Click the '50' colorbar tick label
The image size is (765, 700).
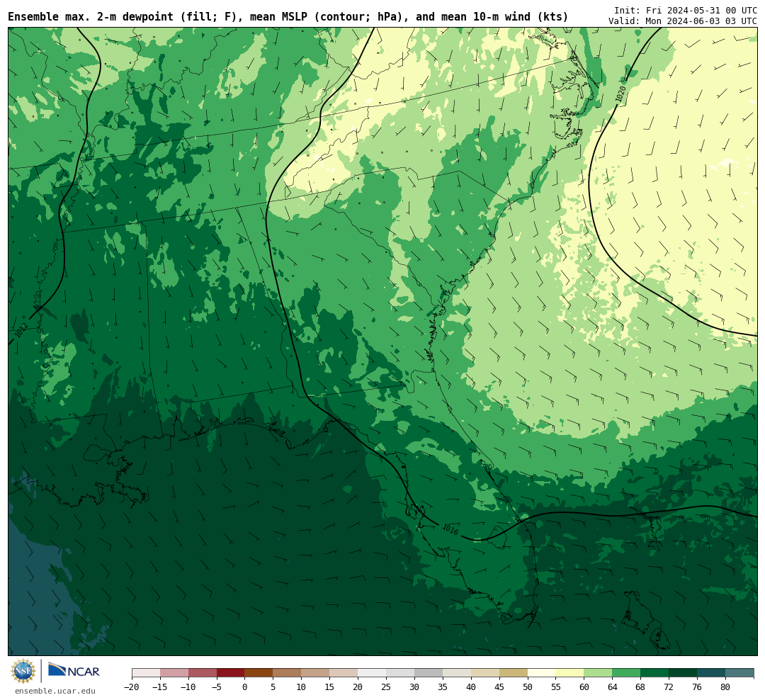528,687
